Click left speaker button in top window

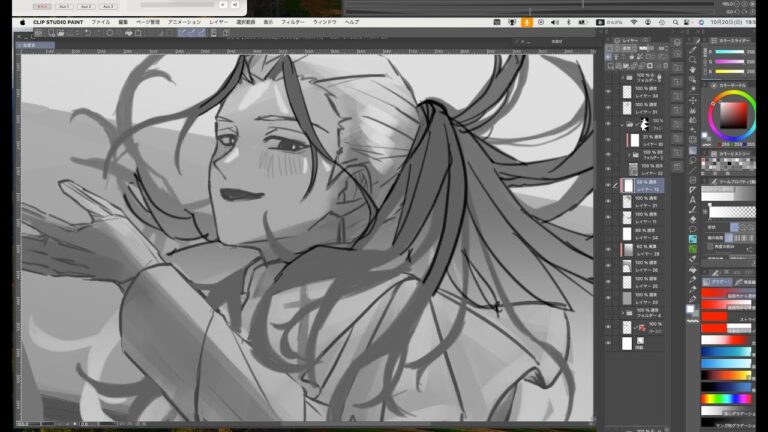223,5
